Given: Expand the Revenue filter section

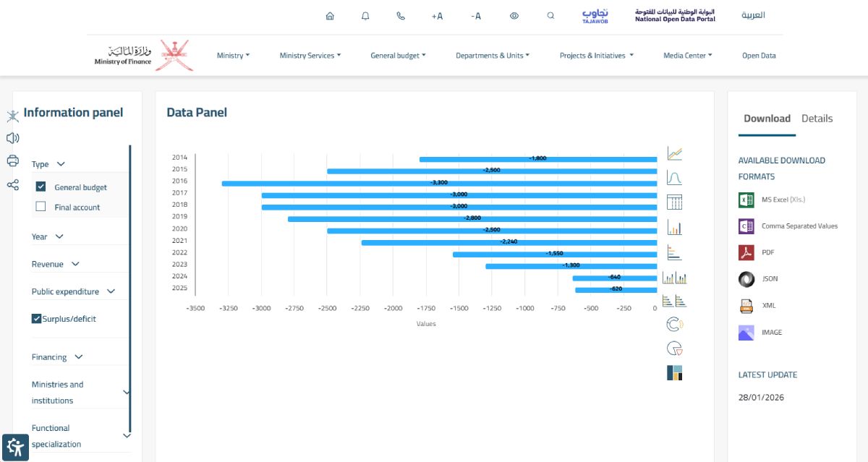Looking at the screenshot, I should tap(56, 264).
